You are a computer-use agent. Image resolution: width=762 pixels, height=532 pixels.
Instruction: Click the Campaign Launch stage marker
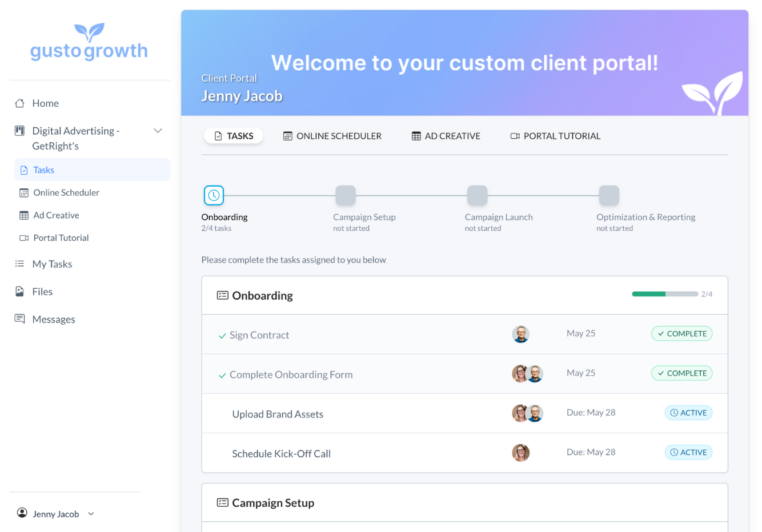coord(478,195)
